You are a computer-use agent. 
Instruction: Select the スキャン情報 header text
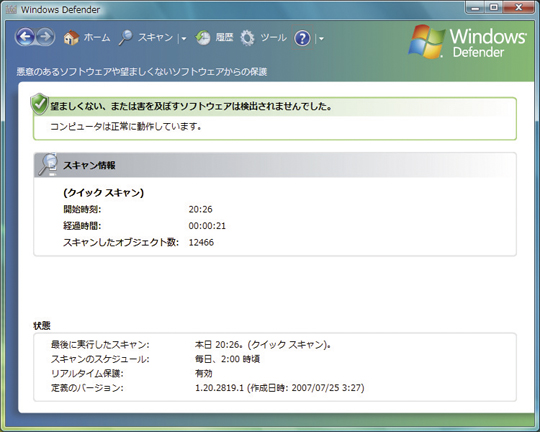click(x=89, y=165)
